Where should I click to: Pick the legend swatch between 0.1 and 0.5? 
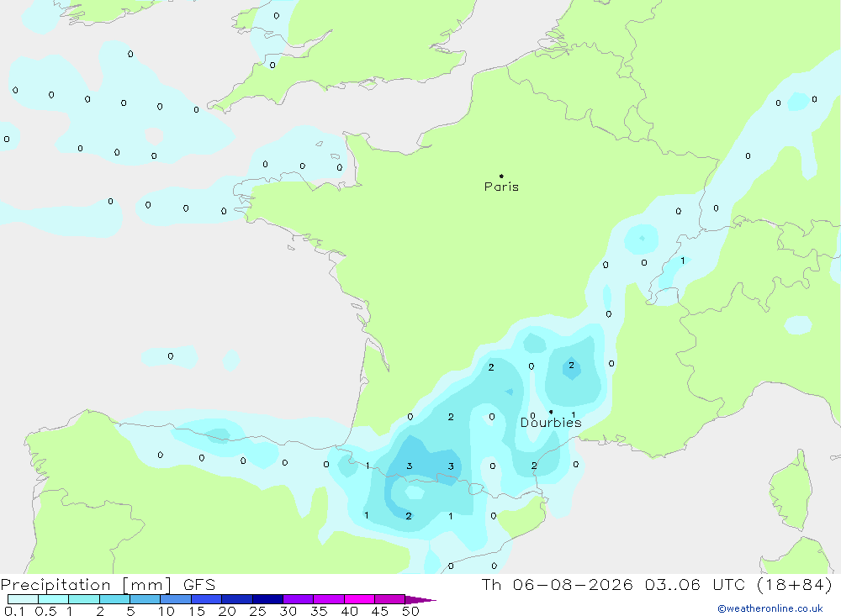point(23,599)
